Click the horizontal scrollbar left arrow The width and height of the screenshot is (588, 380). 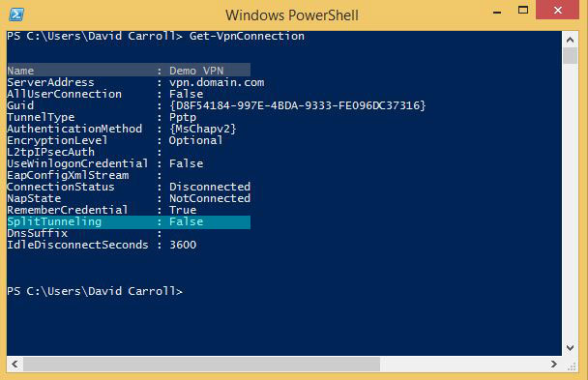[15, 364]
